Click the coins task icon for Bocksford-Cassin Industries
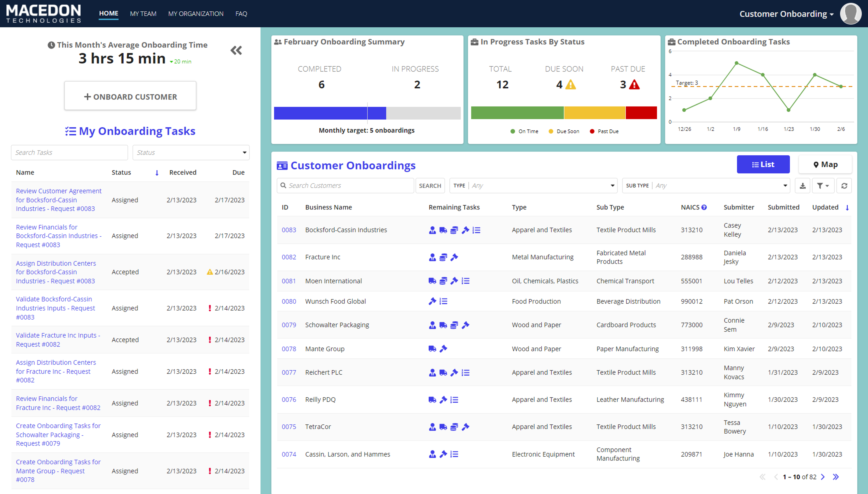 [454, 230]
